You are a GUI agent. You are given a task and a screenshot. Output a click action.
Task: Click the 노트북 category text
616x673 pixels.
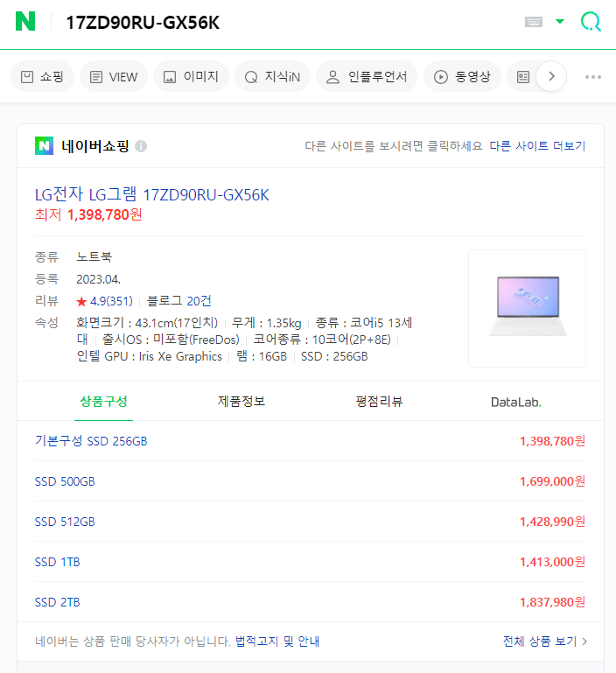(x=94, y=257)
